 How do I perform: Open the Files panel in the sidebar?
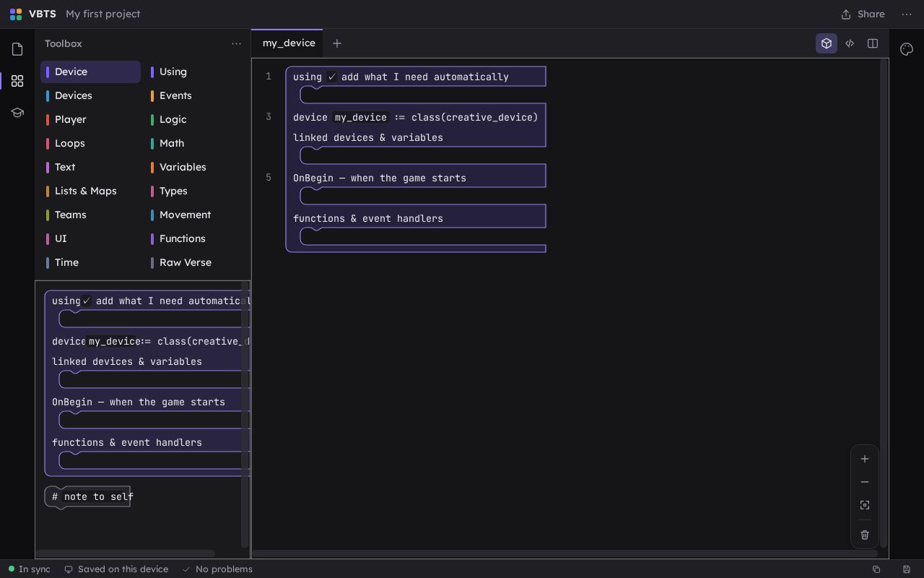[17, 49]
